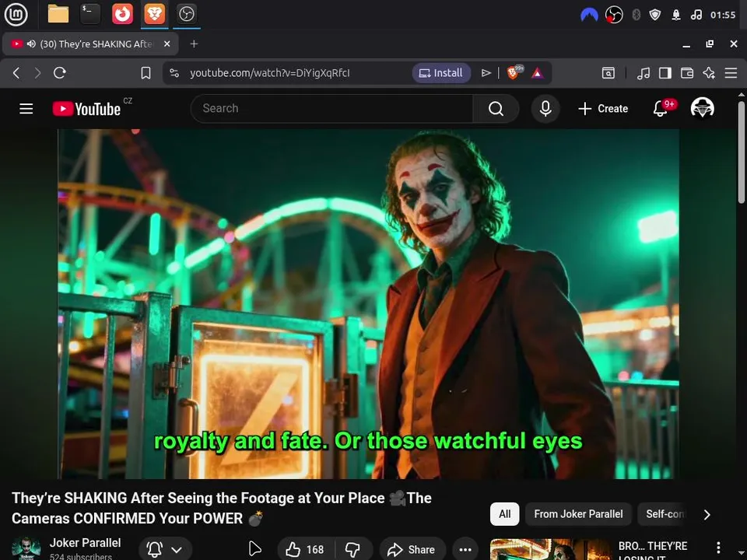Open the Joker Parallel channel name
747x560 pixels.
[x=86, y=543]
